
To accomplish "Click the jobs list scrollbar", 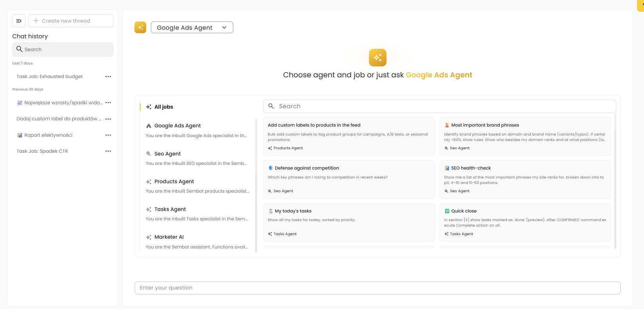I will [615, 180].
